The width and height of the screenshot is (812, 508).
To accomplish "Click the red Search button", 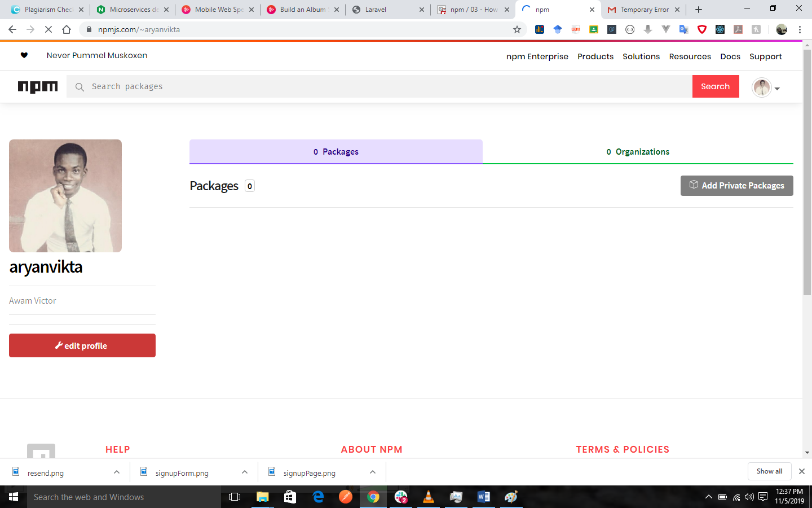I will coord(716,86).
